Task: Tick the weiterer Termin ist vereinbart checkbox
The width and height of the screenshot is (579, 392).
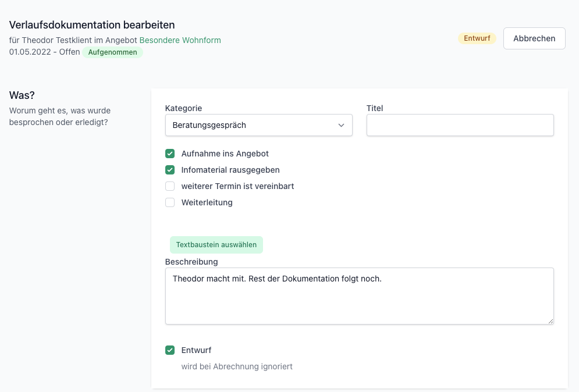Action: point(170,186)
